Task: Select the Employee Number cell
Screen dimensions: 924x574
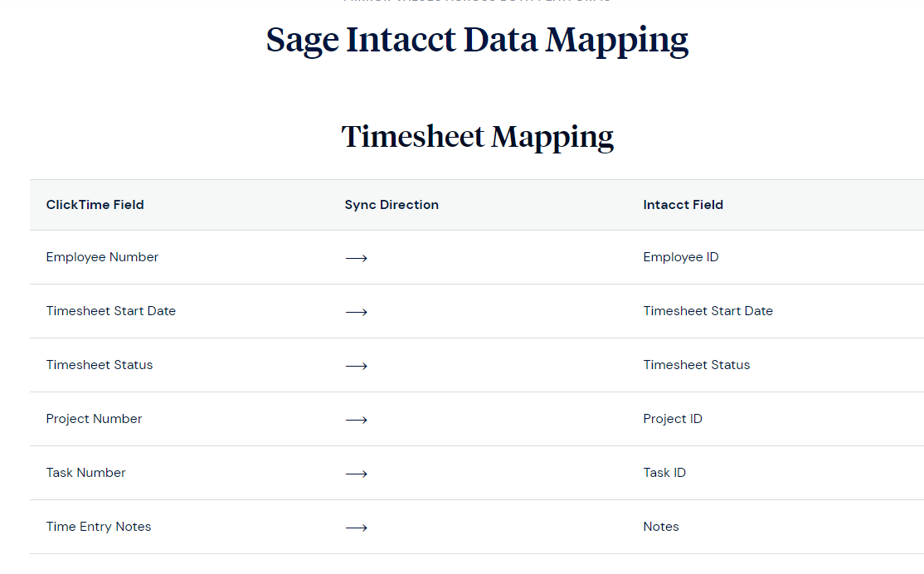Action: click(x=102, y=257)
